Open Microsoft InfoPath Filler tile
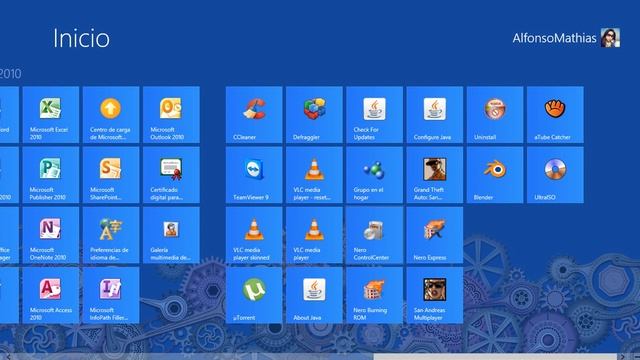The image size is (640, 360). 111,295
